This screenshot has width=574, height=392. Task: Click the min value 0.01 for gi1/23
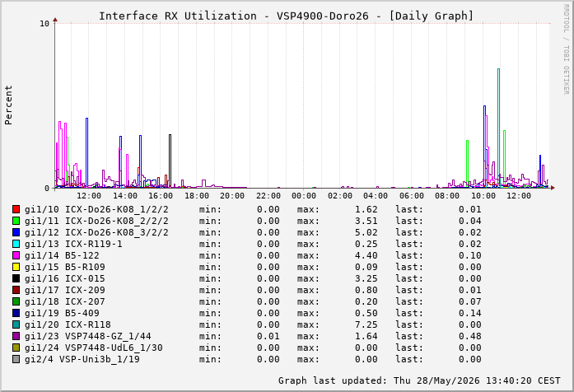point(268,336)
